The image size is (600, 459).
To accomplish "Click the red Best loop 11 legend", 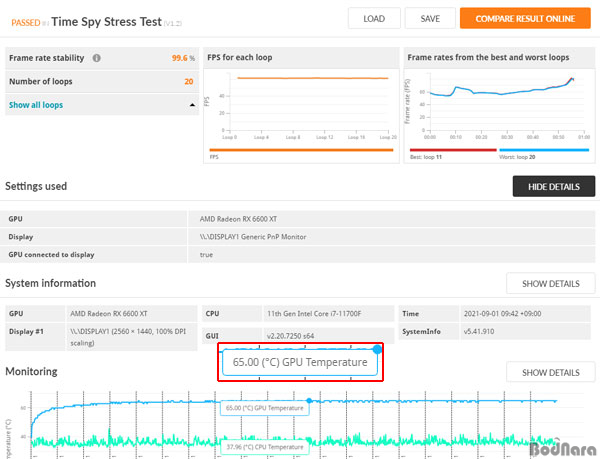I will [452, 151].
